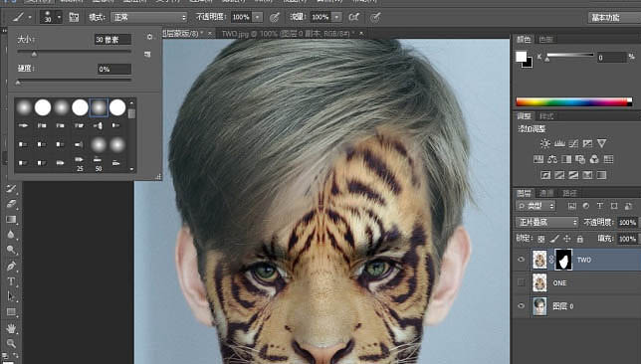Pick color from the spectrum ramp

(x=574, y=102)
